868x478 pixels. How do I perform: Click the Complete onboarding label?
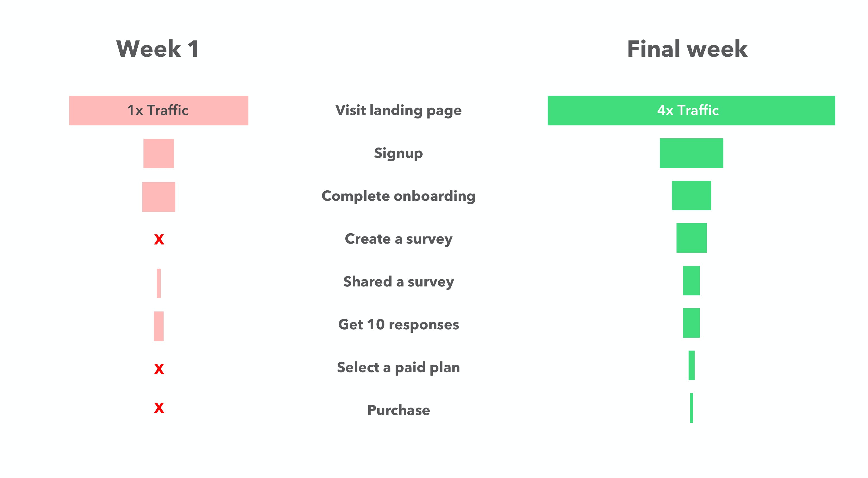[x=398, y=196]
